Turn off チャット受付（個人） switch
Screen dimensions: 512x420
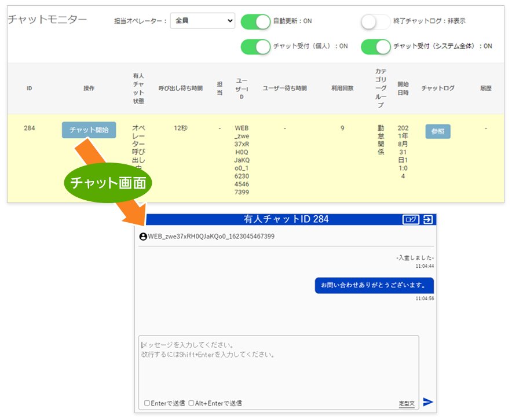coord(257,47)
